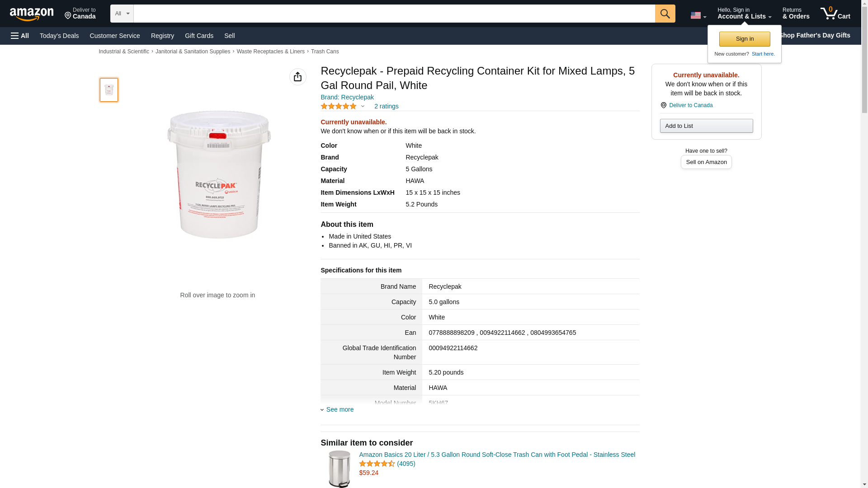868x488 pixels.
Task: Go to Gift Cards nav item
Action: point(199,36)
